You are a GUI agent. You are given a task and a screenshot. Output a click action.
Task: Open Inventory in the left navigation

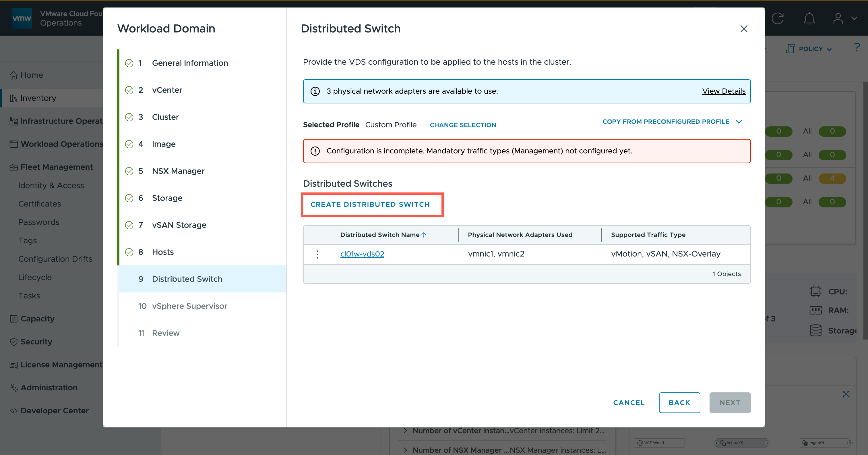click(38, 98)
